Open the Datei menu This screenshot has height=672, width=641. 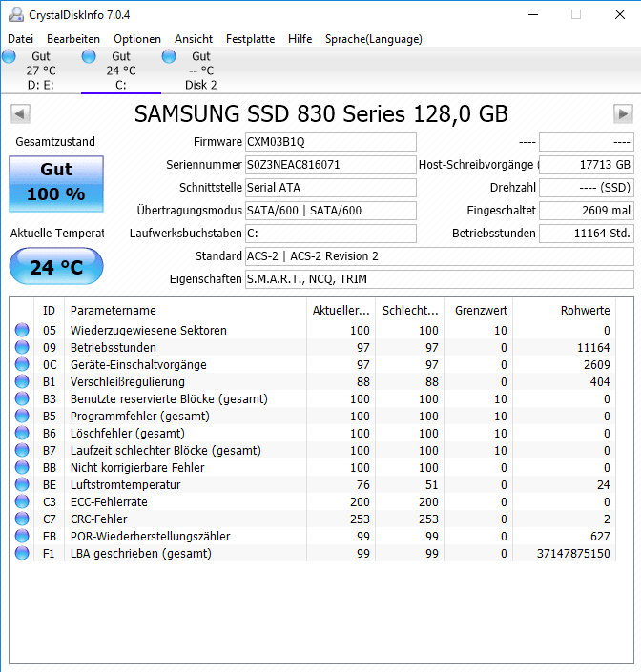[x=20, y=39]
